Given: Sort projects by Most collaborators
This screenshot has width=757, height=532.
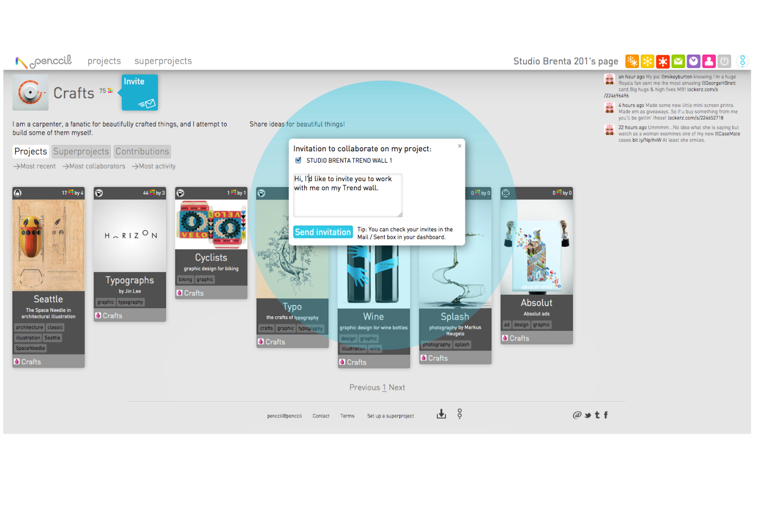Looking at the screenshot, I should tap(94, 167).
